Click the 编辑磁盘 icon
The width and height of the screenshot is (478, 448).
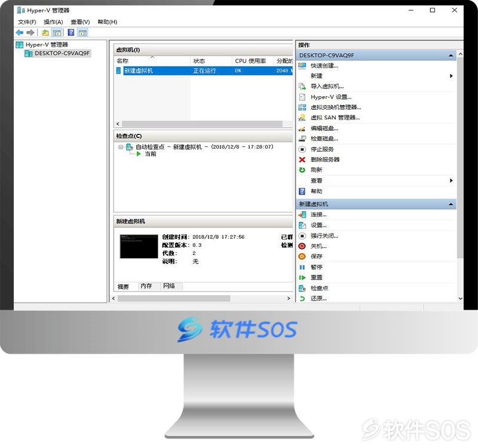click(x=302, y=128)
